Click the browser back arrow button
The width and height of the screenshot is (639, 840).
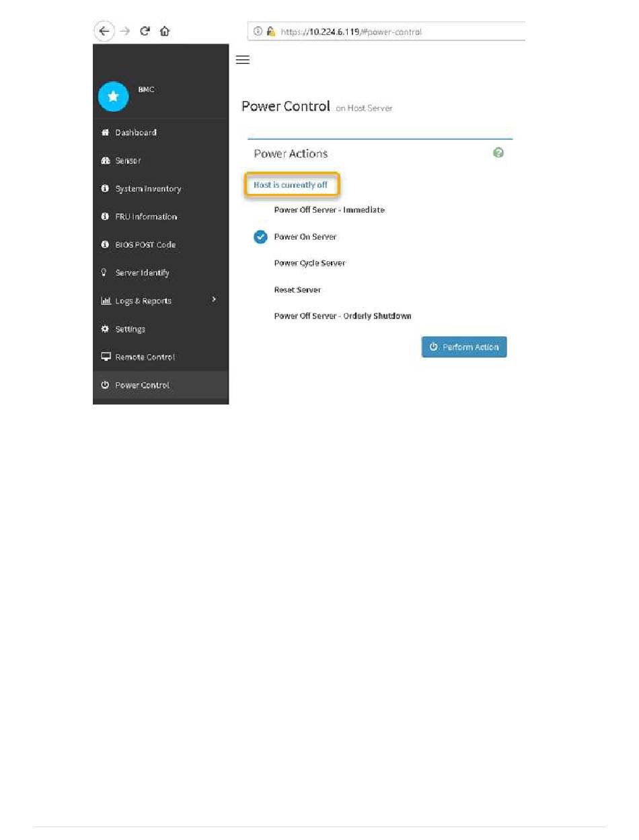[x=103, y=31]
